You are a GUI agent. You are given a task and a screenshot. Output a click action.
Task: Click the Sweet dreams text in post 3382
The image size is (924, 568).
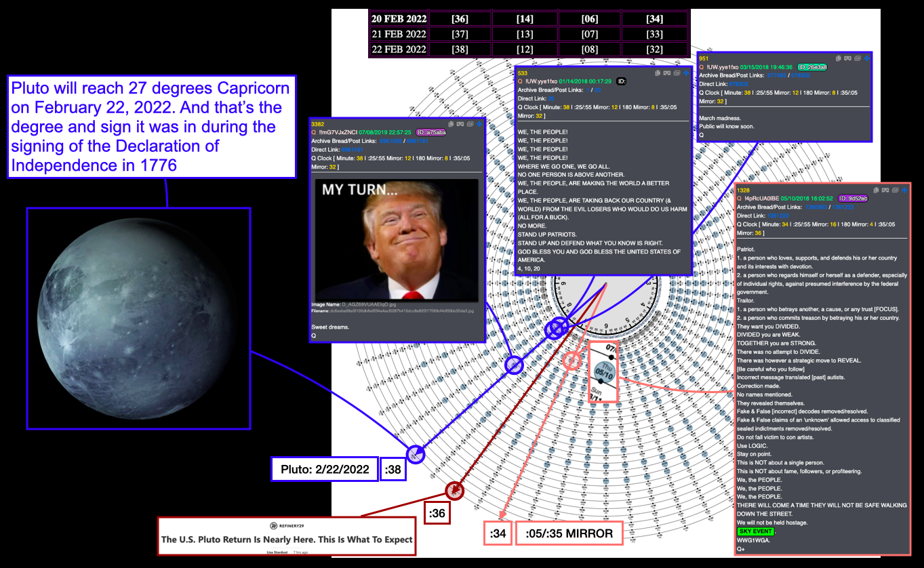[x=330, y=327]
